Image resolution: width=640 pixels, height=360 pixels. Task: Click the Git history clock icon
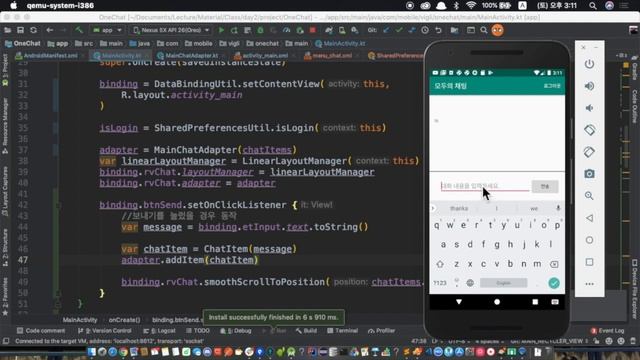425,30
